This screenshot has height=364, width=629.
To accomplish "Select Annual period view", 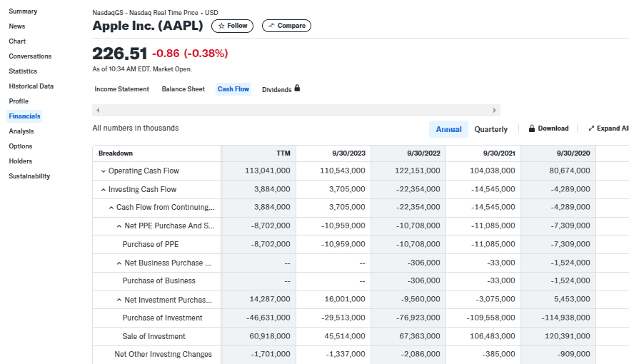I will point(448,129).
